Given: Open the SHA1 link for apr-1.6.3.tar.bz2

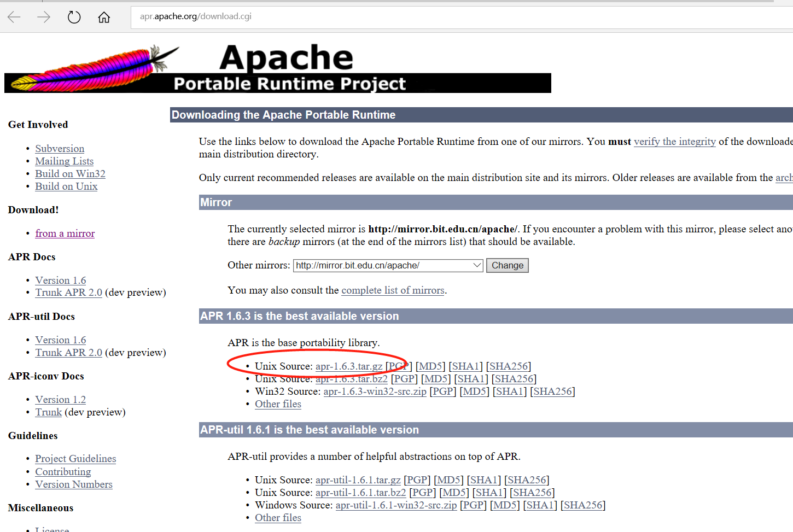Looking at the screenshot, I should pos(471,379).
